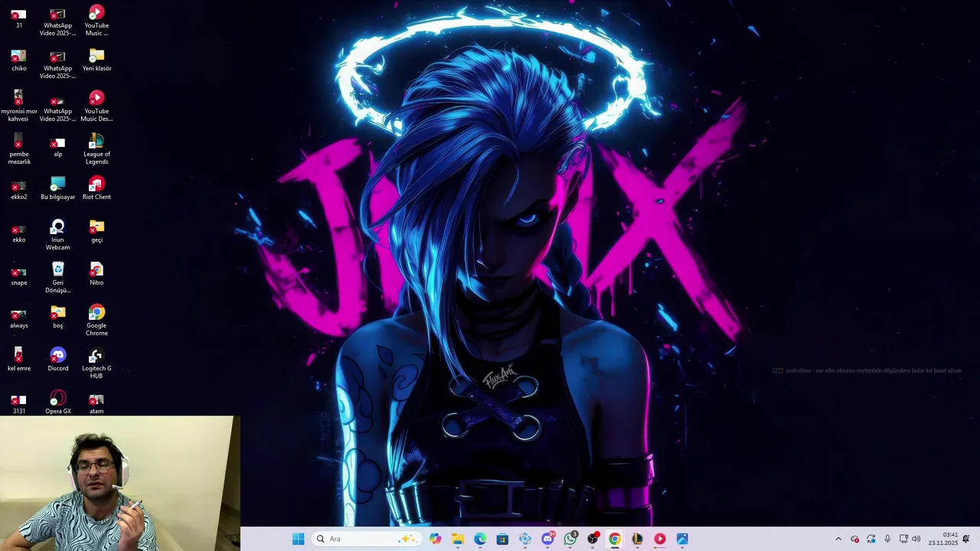This screenshot has height=551, width=980.
Task: Select the Iriun Webcam desktop icon
Action: [x=57, y=235]
